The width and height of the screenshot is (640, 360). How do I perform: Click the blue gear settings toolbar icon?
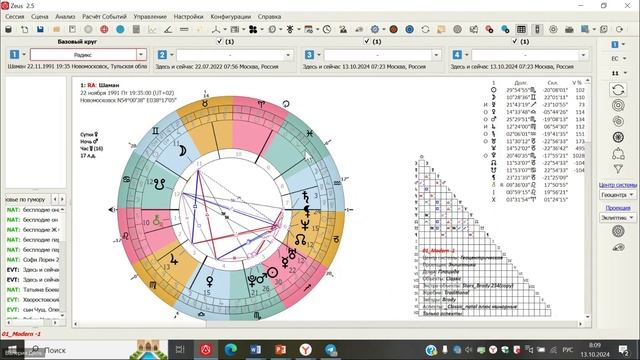coord(375,29)
